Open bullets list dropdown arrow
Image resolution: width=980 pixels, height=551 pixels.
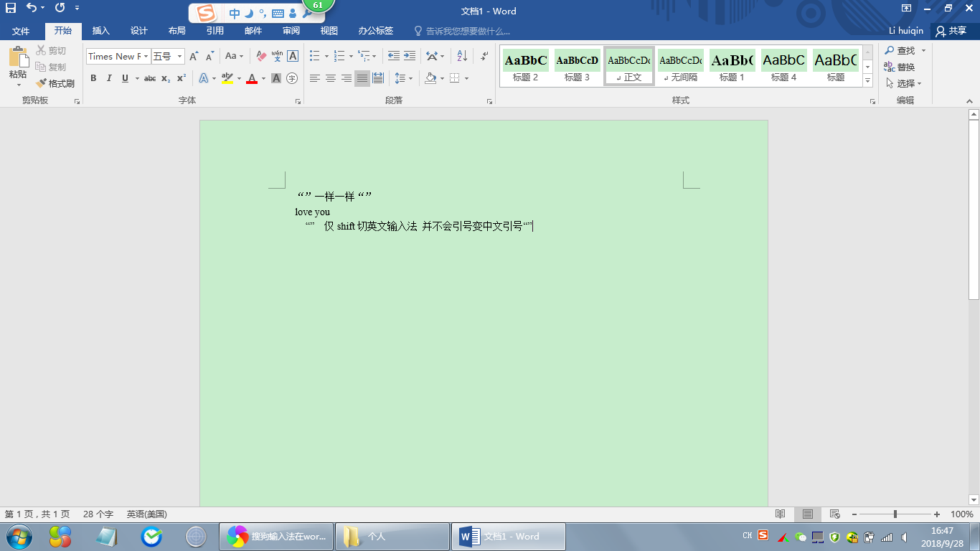tap(326, 56)
